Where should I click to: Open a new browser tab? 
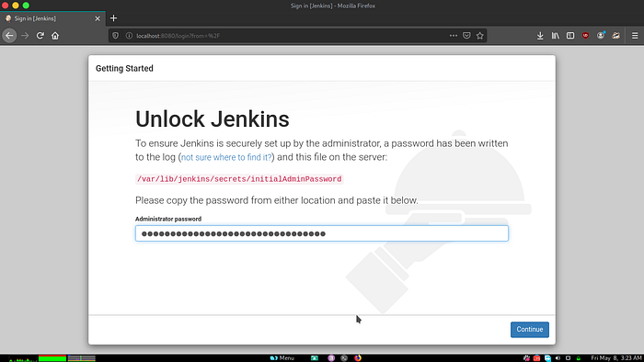(x=114, y=18)
